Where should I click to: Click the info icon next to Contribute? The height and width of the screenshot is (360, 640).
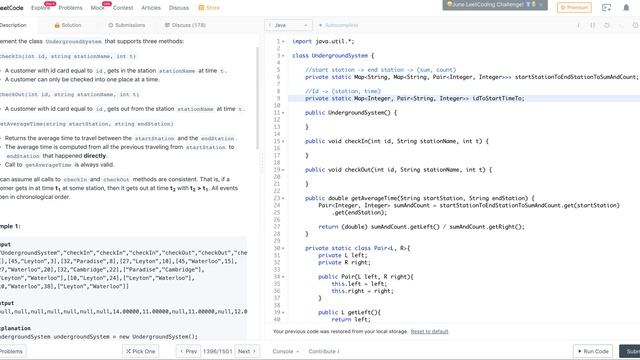(338, 351)
